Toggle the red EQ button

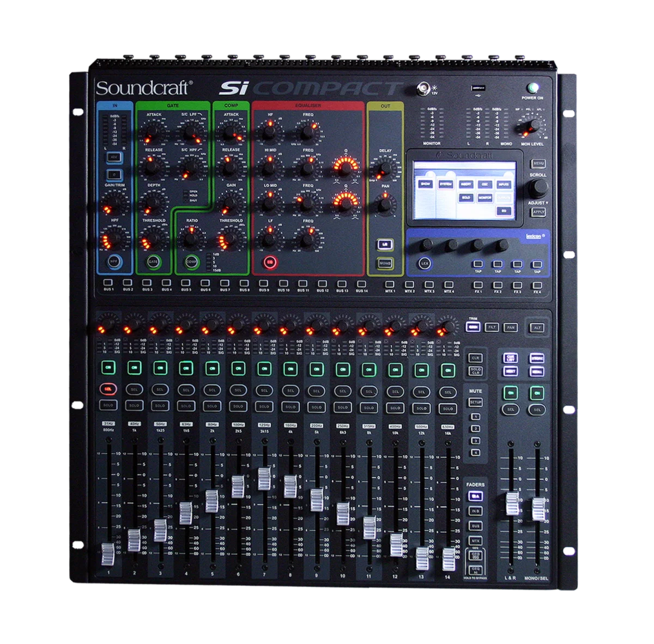point(269,262)
